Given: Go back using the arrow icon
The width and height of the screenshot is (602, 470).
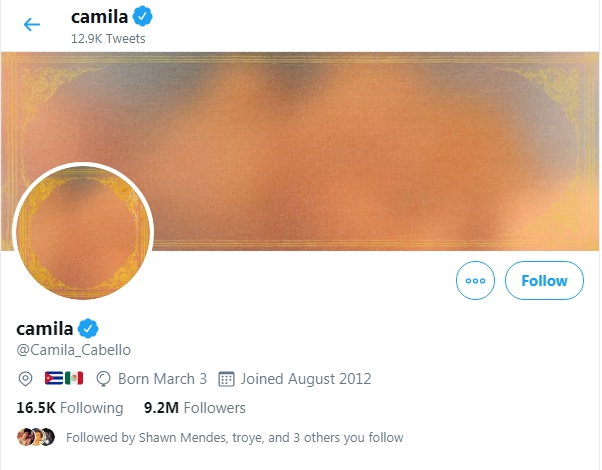Looking at the screenshot, I should coord(32,25).
